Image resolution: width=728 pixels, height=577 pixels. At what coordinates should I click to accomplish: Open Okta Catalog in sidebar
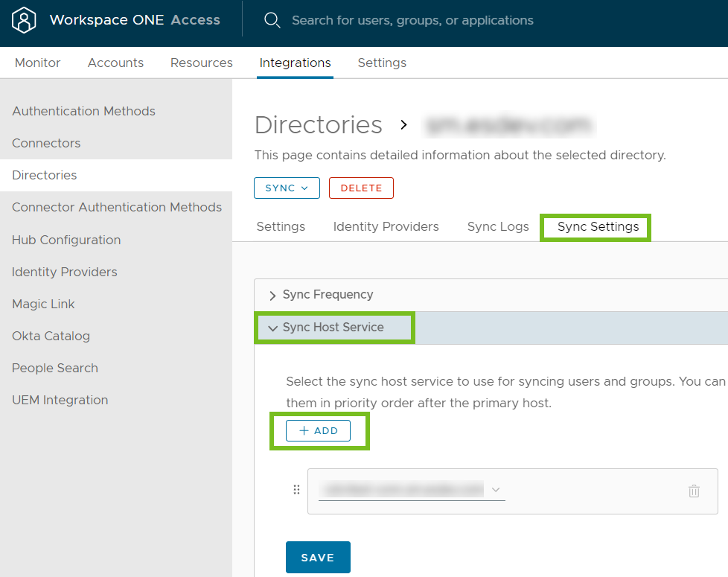[x=51, y=336]
